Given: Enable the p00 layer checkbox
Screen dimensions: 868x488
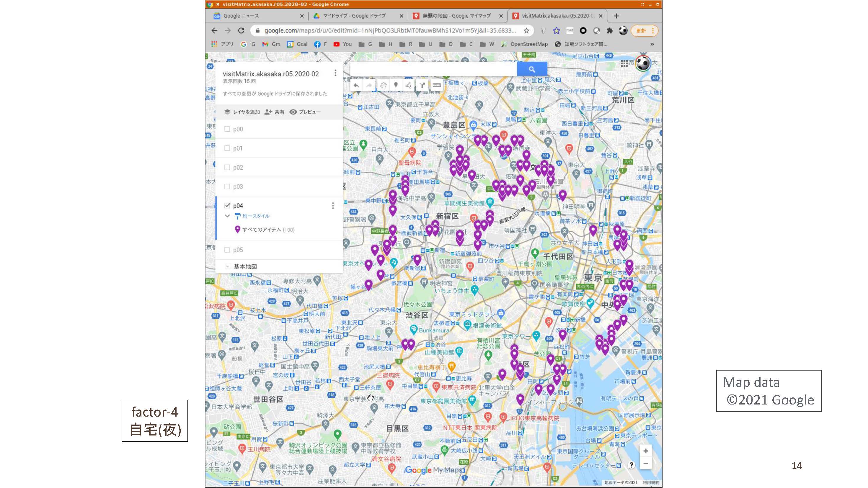Looking at the screenshot, I should click(x=227, y=129).
